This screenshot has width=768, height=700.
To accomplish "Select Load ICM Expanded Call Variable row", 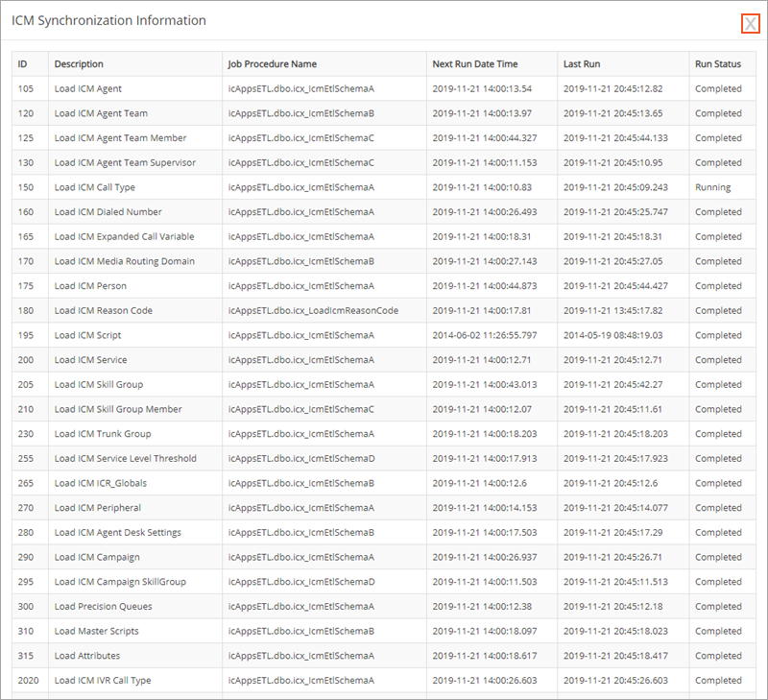I will coord(384,236).
